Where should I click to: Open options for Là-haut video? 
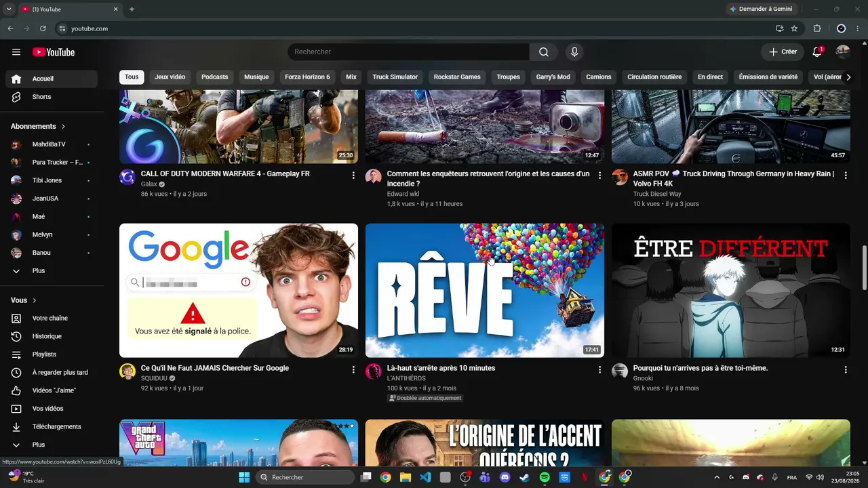coord(599,369)
